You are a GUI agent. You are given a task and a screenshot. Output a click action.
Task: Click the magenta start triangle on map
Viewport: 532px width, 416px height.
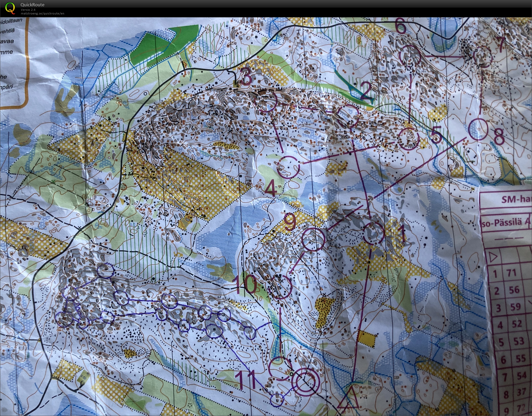(349, 401)
